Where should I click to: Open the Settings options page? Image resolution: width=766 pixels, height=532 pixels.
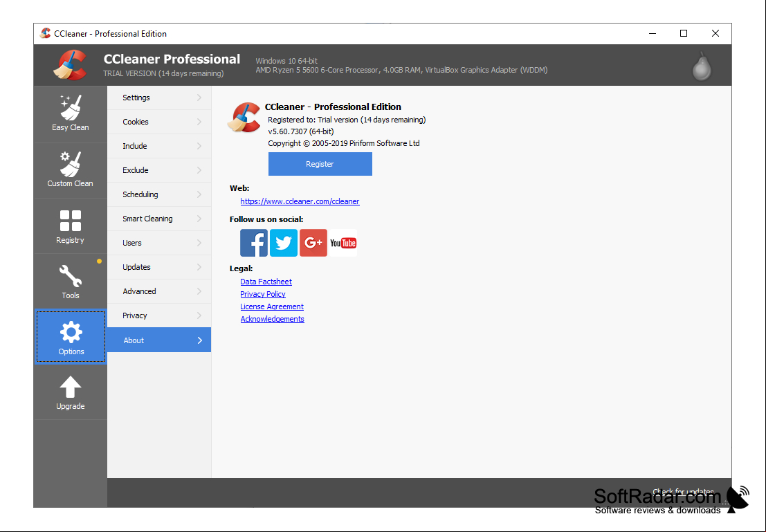tap(159, 98)
